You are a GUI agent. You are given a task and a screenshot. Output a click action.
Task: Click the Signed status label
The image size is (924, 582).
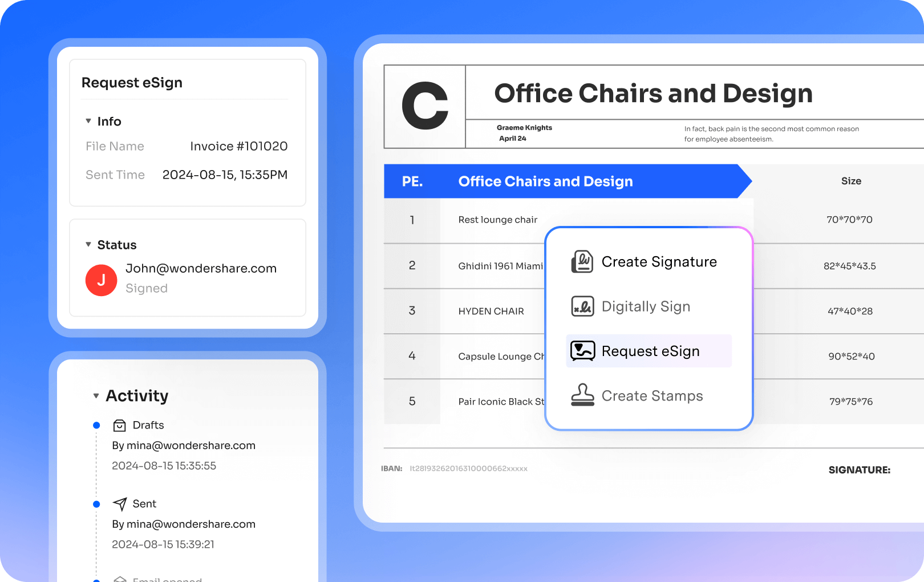[x=147, y=288]
